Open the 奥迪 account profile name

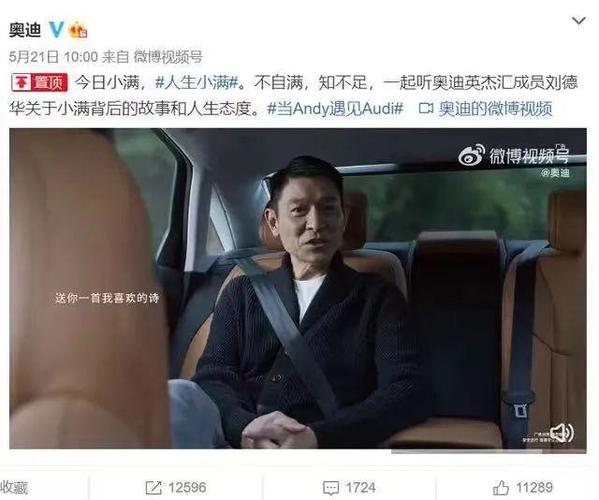25,30
